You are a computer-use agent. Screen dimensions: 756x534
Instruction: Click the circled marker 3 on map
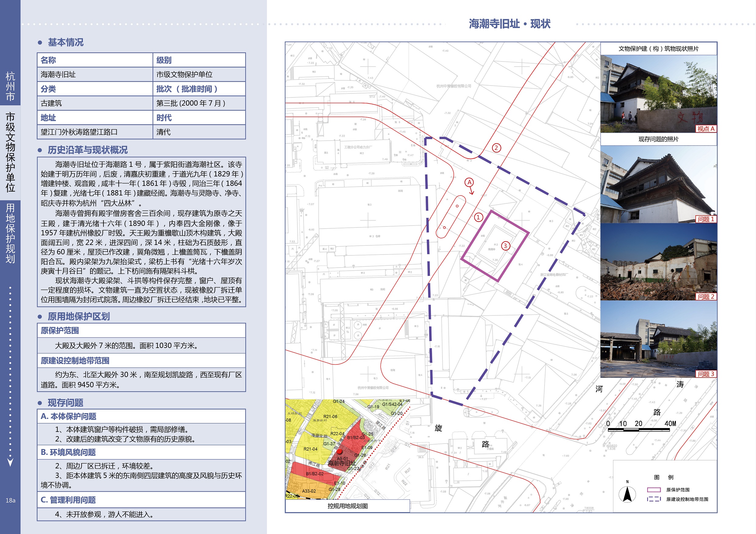coord(506,246)
